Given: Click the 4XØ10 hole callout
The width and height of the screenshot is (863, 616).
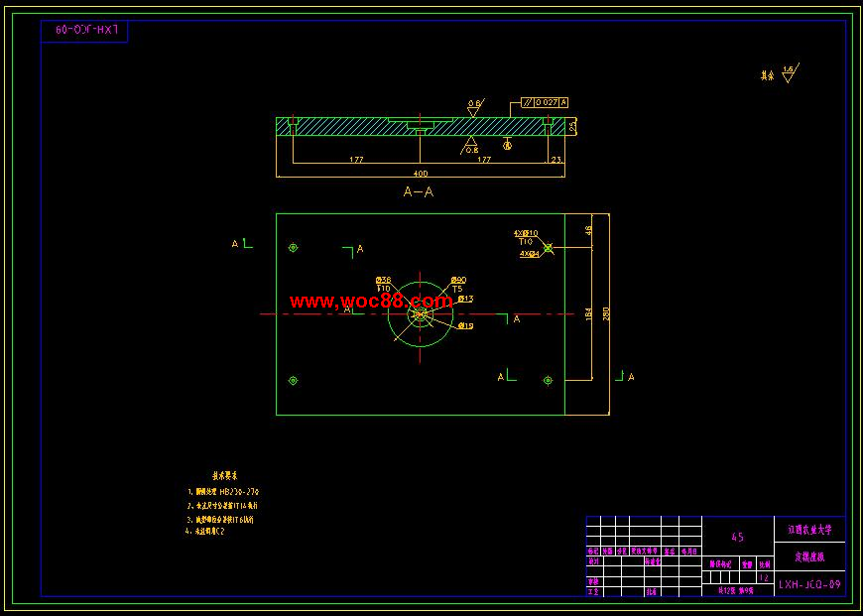Looking at the screenshot, I should pos(525,233).
